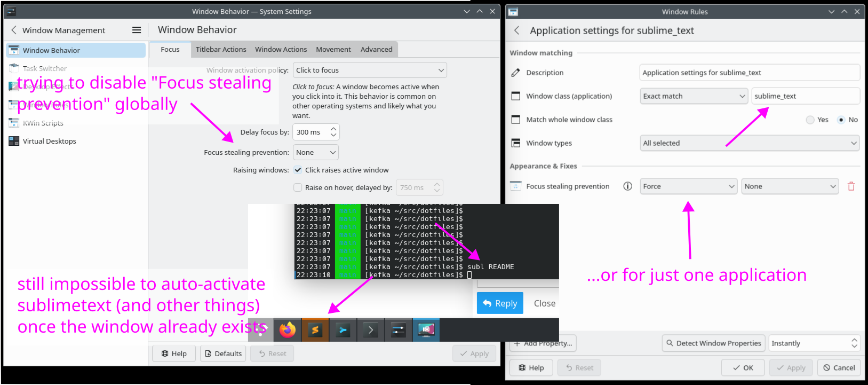This screenshot has width=868, height=385.
Task: Select No for Match whole window class
Action: click(x=841, y=120)
